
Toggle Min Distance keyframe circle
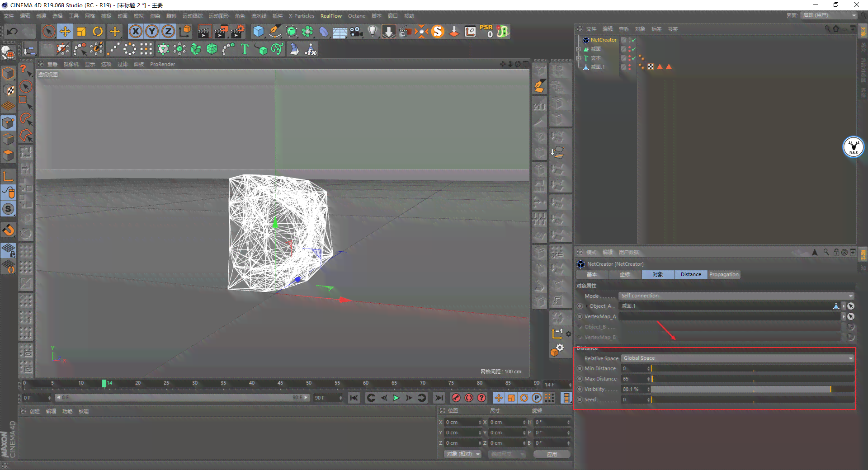tap(580, 368)
